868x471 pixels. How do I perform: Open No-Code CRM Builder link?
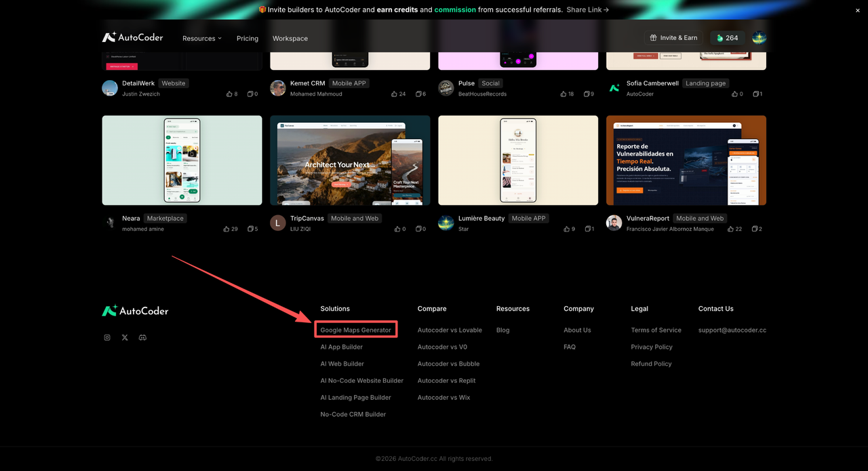(x=353, y=414)
